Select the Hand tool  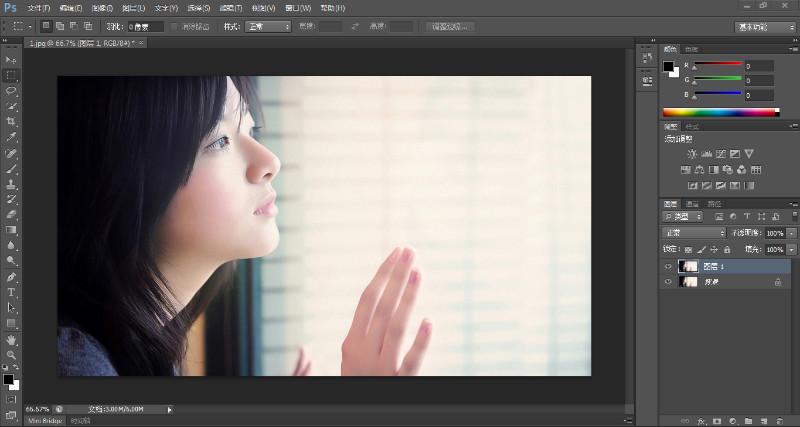tap(12, 340)
